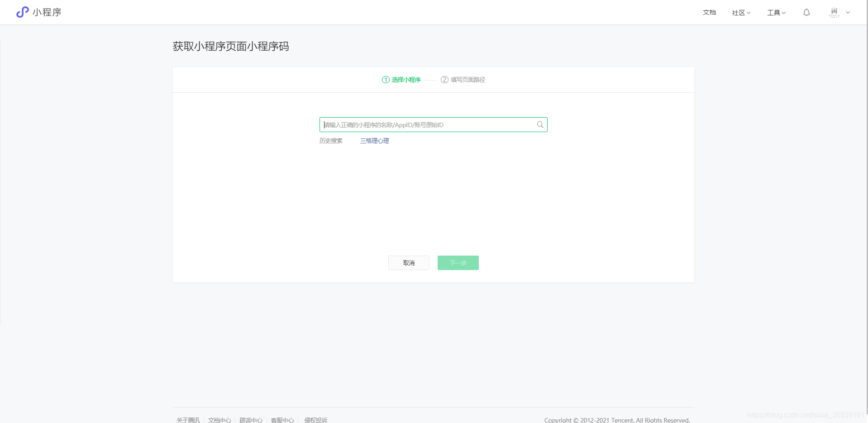Click the 文档 menu item

(709, 12)
